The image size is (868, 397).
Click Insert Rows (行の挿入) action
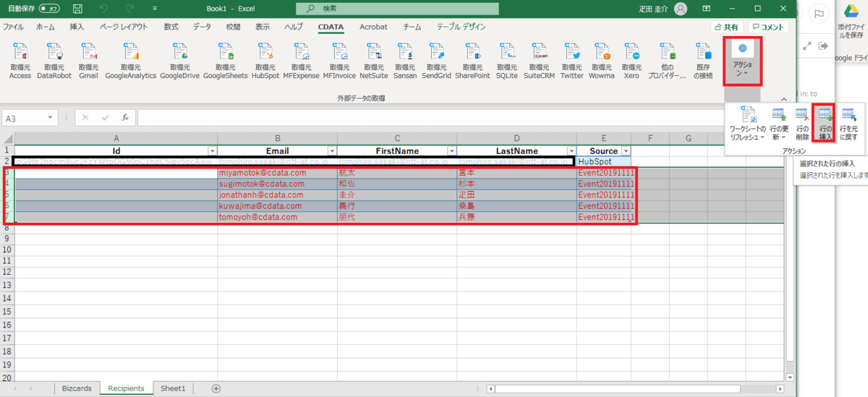point(825,123)
